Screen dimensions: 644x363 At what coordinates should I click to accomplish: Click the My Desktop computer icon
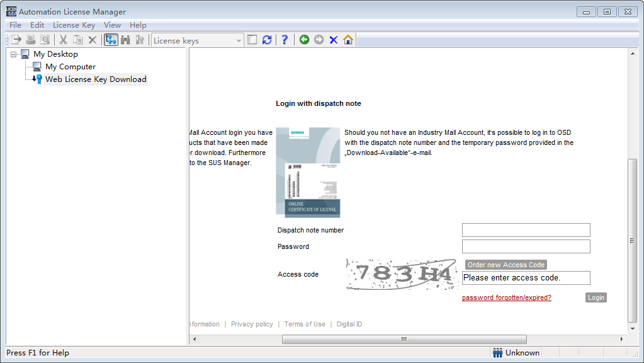(x=25, y=54)
